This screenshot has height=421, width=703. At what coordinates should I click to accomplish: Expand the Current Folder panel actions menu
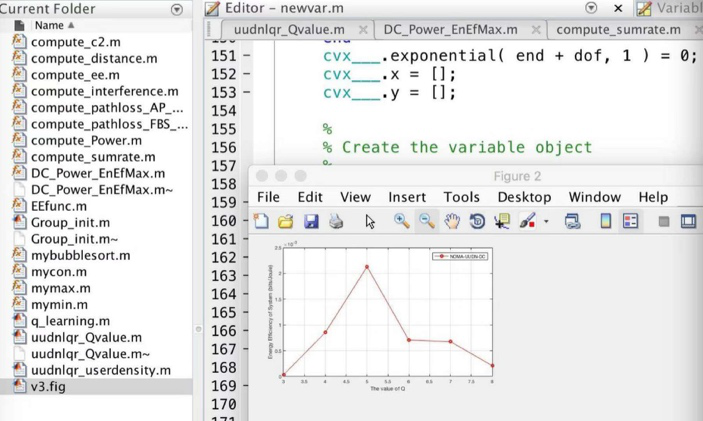pos(177,9)
